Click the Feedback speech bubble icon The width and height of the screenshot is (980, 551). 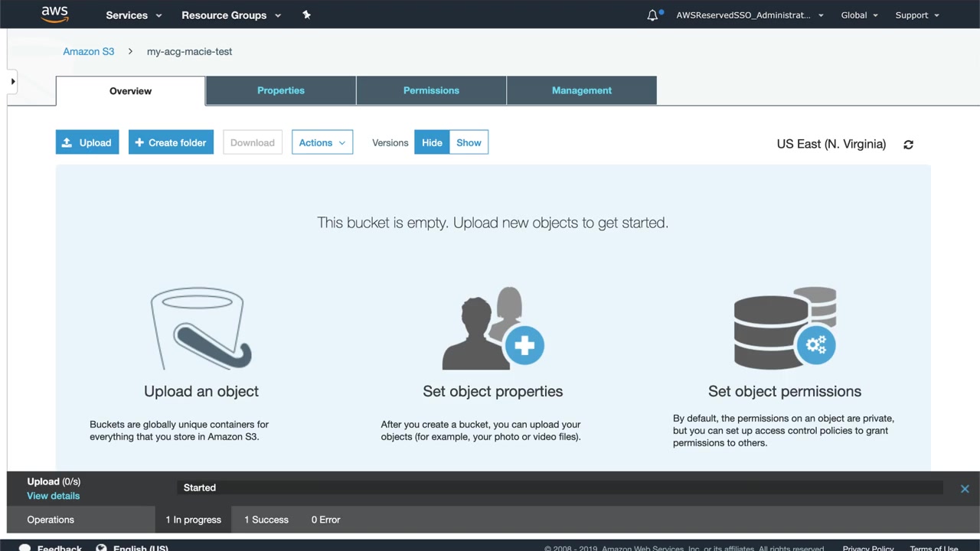(x=24, y=548)
